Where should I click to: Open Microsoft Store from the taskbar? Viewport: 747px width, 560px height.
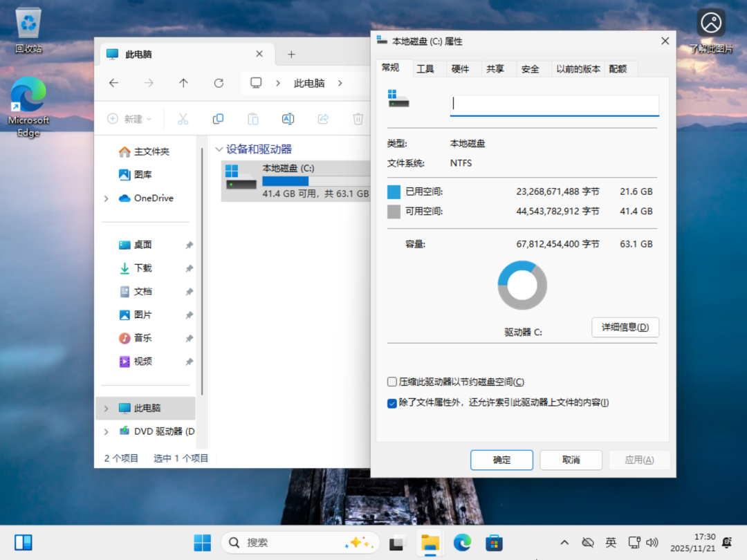click(494, 543)
